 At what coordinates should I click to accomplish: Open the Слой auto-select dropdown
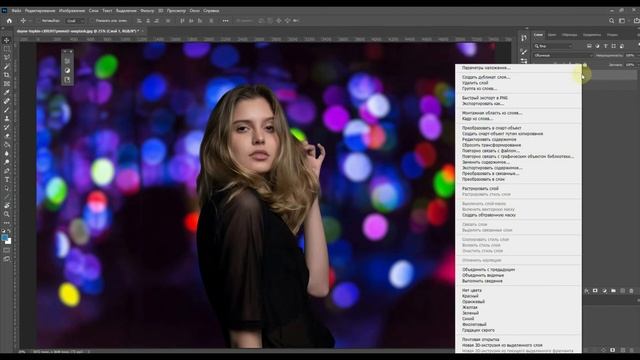(x=75, y=20)
